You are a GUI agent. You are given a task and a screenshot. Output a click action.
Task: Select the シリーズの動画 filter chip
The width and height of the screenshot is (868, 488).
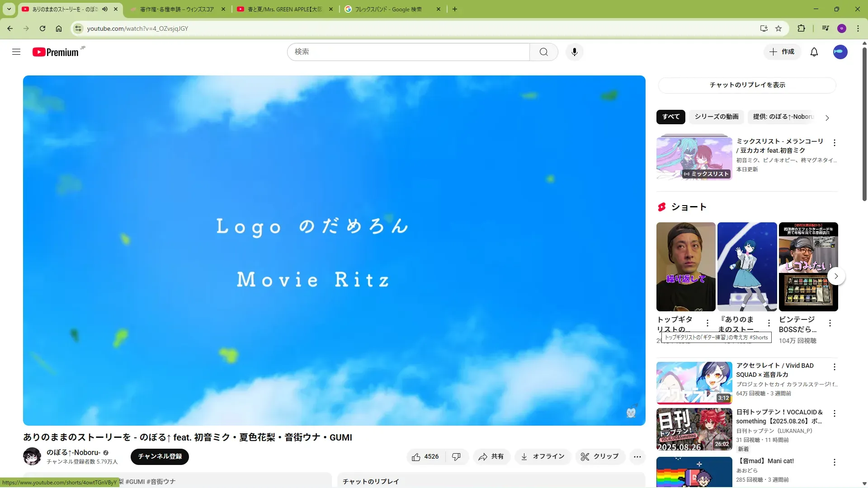pyautogui.click(x=716, y=117)
